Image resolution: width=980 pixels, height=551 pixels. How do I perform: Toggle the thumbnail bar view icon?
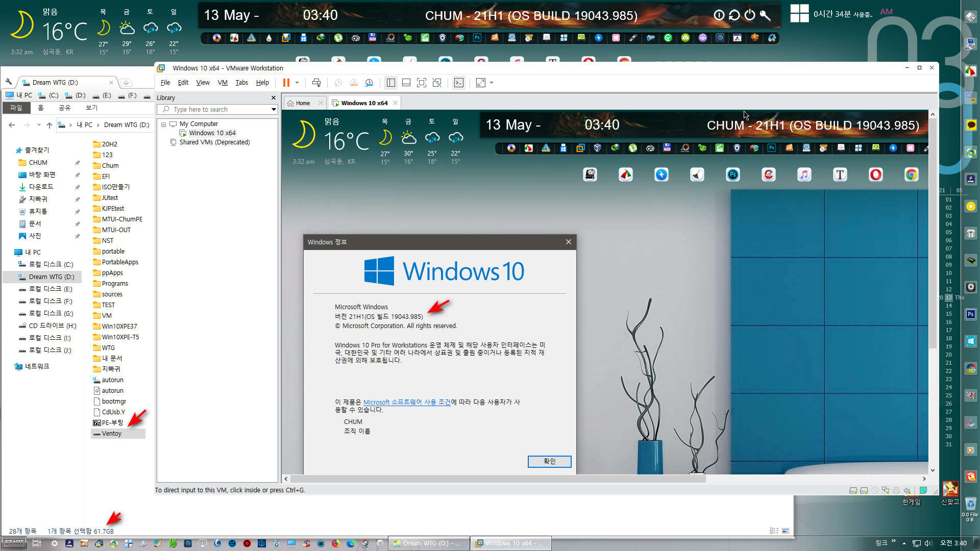click(406, 83)
